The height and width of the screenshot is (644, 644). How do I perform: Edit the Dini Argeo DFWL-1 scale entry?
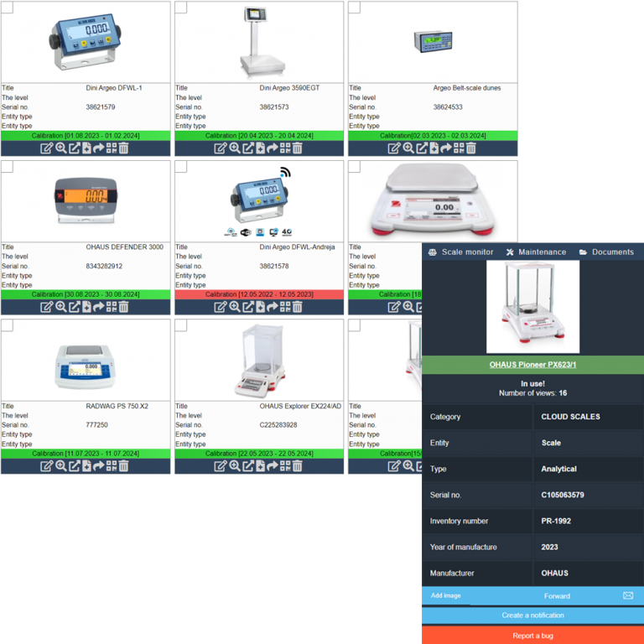[46, 148]
